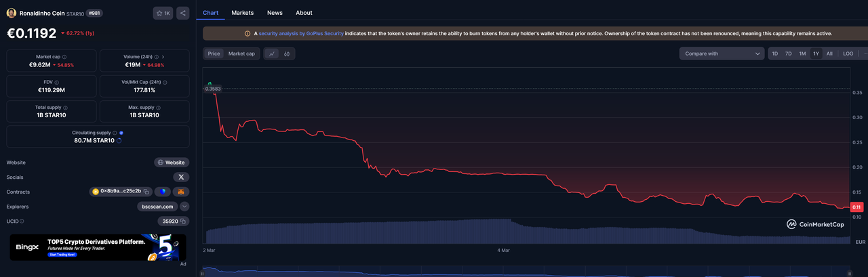Show Market cap info tooltip icon

tap(64, 57)
